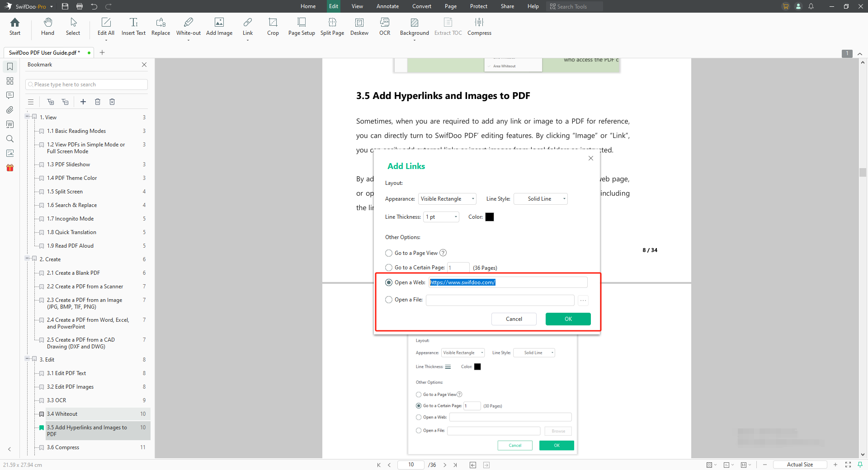Cancel the Add Links dialog
Screen dimensions: 868x470
514,319
